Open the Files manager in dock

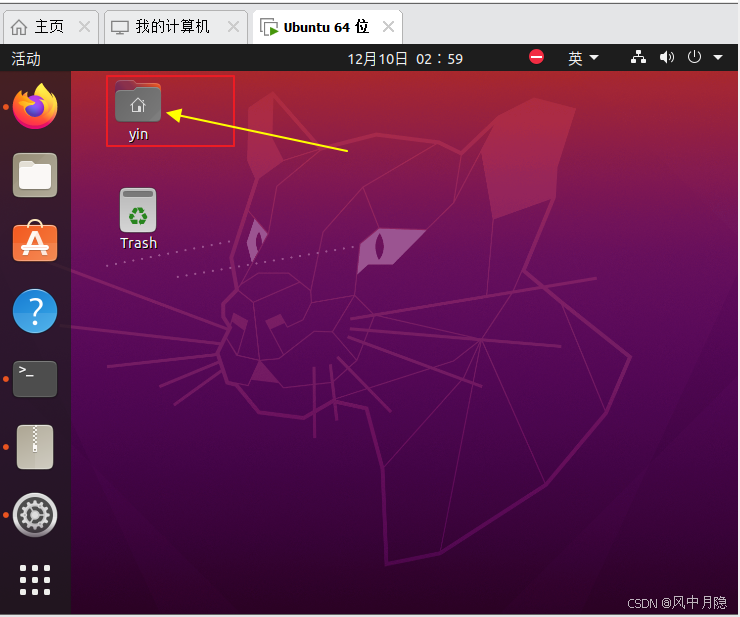point(35,175)
